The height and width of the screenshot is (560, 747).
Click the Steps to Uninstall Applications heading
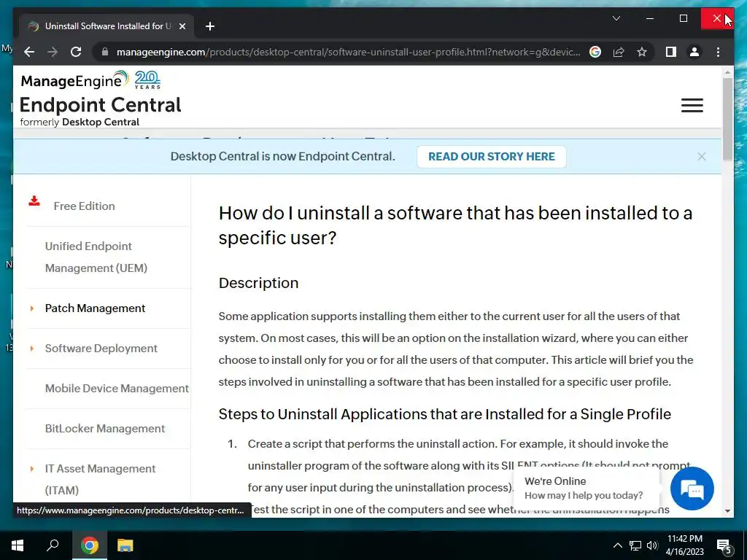point(444,414)
